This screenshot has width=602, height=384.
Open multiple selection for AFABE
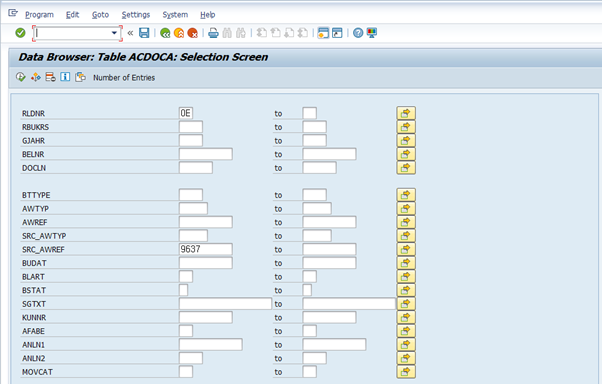coord(406,331)
